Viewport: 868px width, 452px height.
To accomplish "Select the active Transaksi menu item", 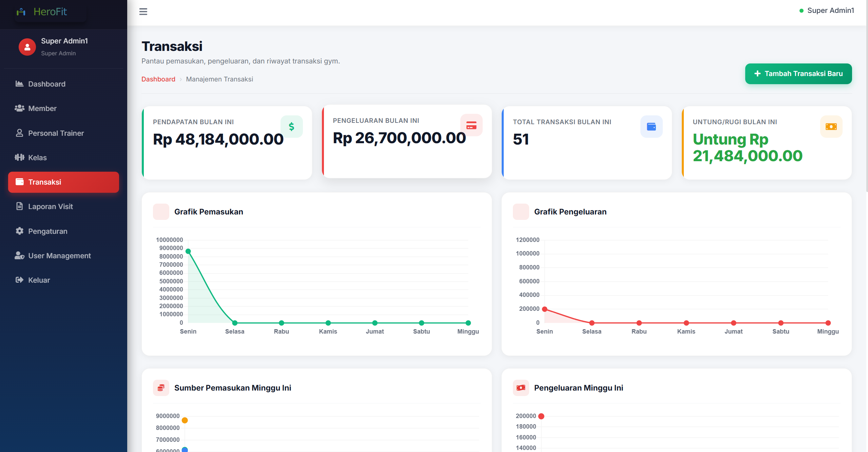I will tap(63, 182).
